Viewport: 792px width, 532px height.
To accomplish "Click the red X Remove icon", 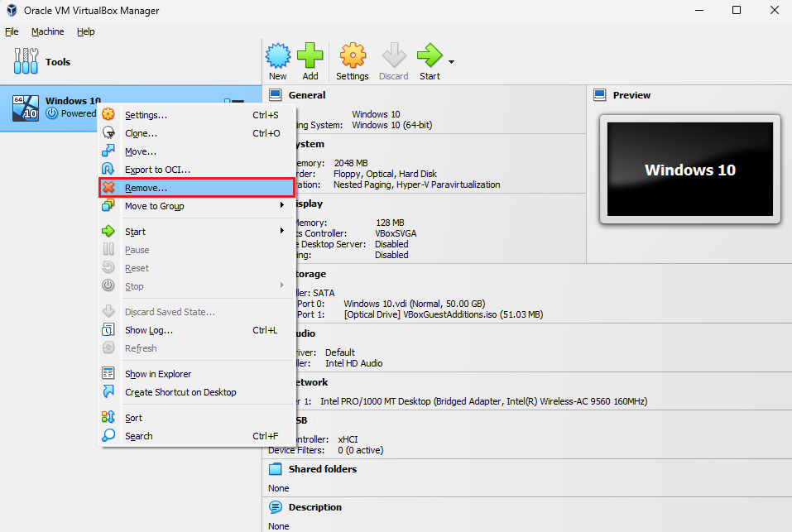I will (x=108, y=187).
